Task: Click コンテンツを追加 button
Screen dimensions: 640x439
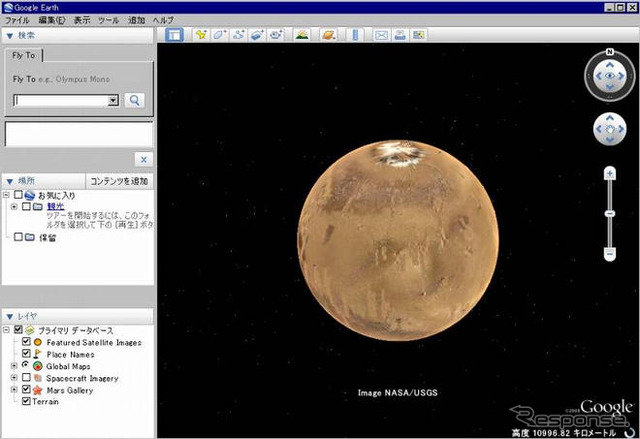Action: (x=119, y=181)
